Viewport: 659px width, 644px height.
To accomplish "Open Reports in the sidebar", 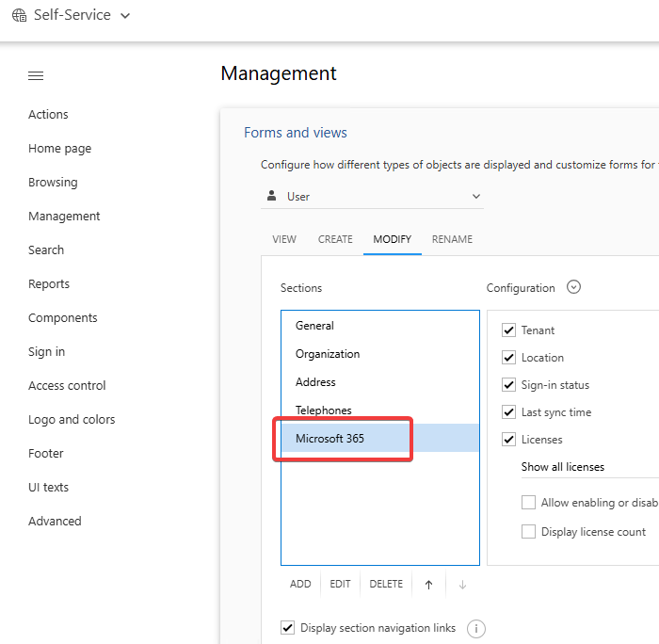I will pos(49,284).
